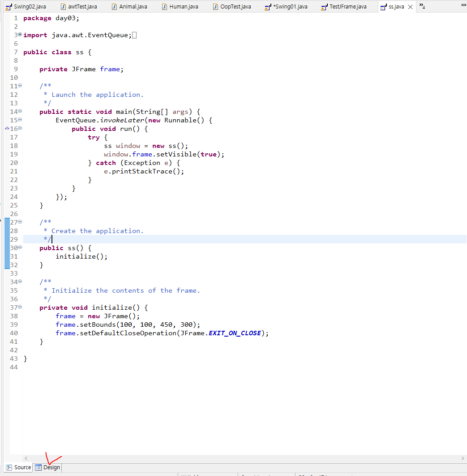Image resolution: width=467 pixels, height=476 pixels.
Task: Click on "package day03;" text
Action: point(51,18)
